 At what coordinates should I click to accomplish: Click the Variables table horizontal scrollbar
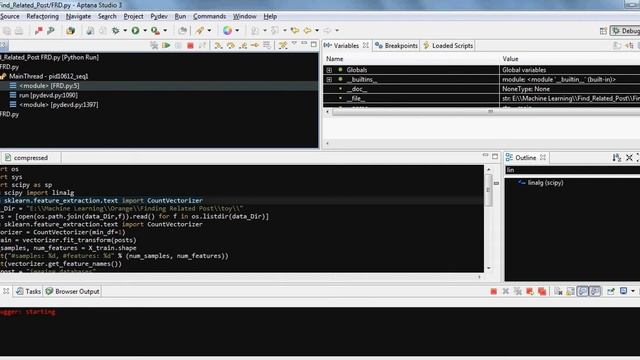[x=486, y=111]
